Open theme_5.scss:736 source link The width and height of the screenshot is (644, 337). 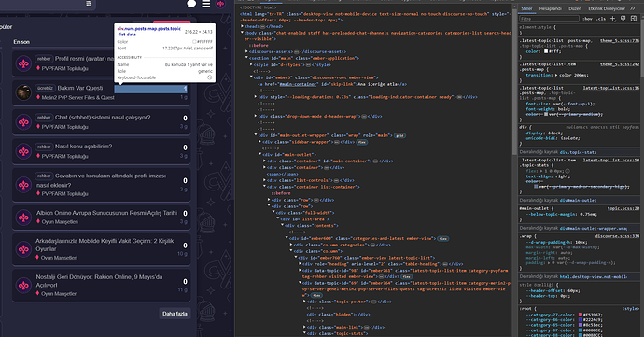point(620,41)
